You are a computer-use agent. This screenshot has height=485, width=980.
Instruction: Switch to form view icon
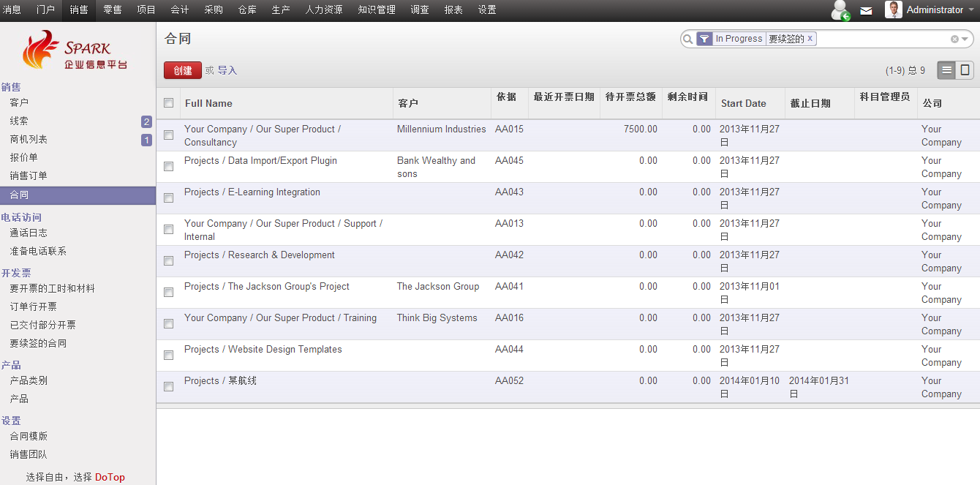coord(965,70)
